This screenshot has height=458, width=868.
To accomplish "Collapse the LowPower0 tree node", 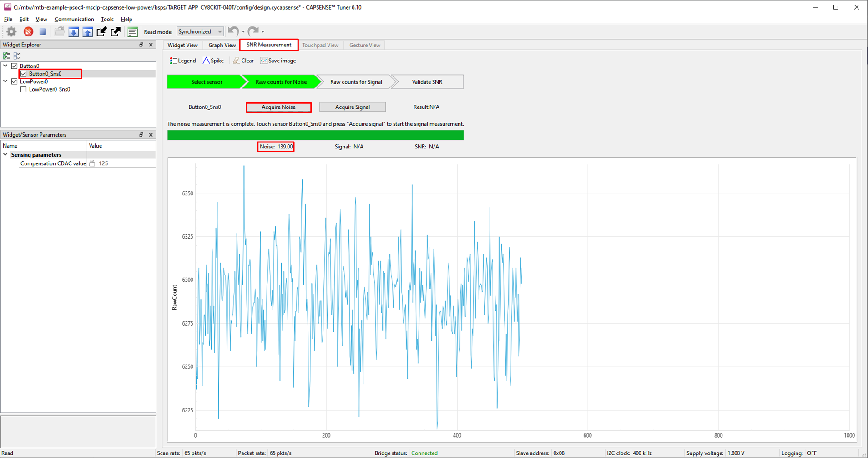I will pyautogui.click(x=5, y=81).
